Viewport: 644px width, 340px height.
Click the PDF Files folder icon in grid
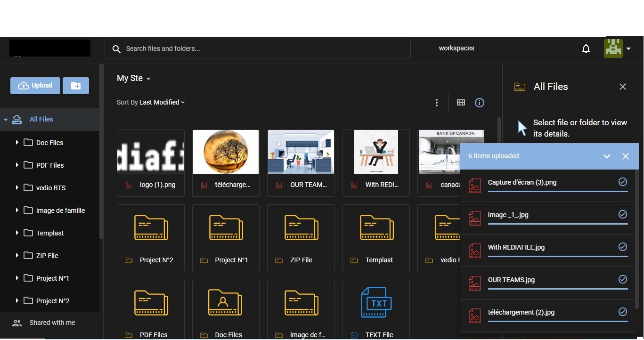pos(151,303)
